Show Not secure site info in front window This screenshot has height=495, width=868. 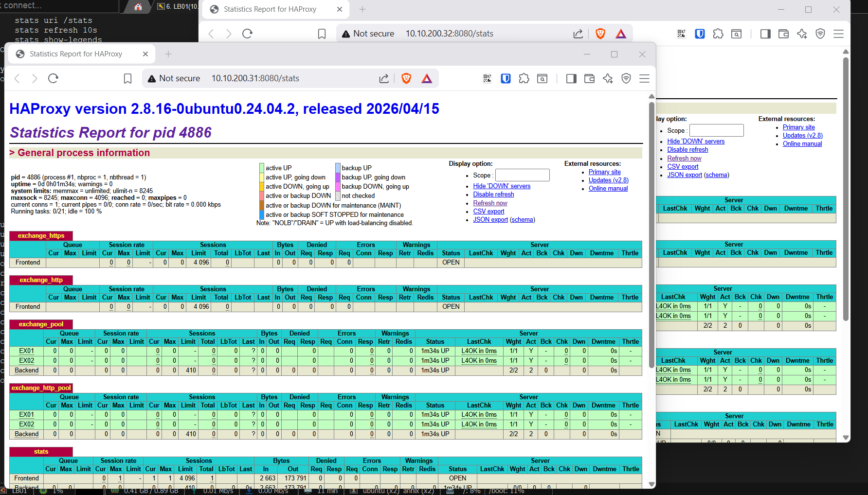(x=174, y=78)
